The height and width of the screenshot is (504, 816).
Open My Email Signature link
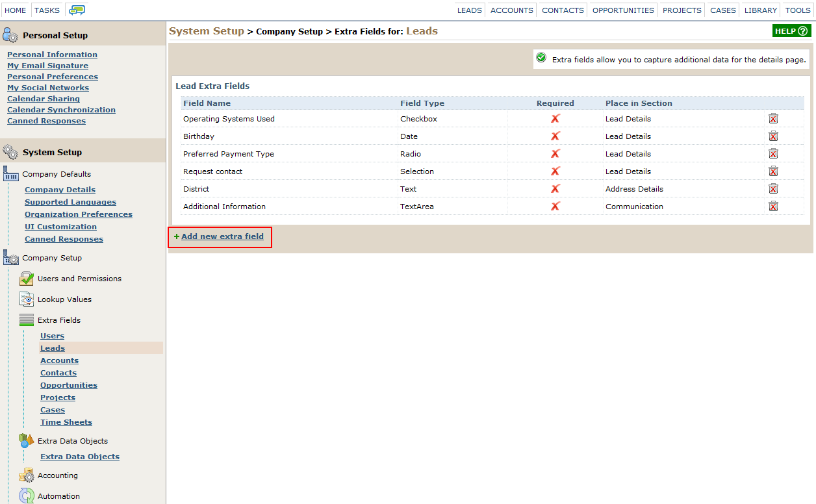point(47,66)
